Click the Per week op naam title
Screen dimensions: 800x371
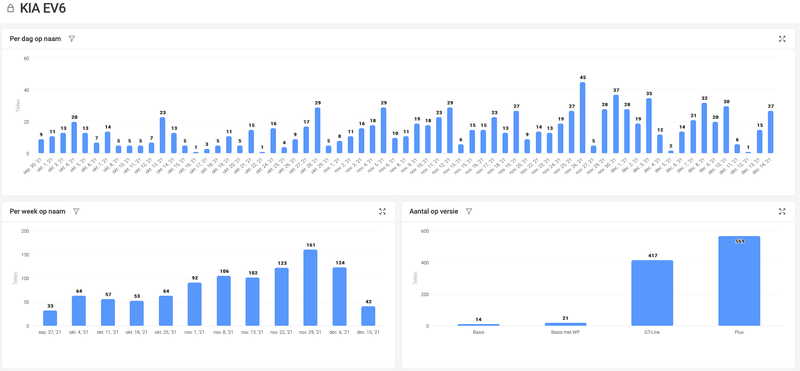click(37, 211)
